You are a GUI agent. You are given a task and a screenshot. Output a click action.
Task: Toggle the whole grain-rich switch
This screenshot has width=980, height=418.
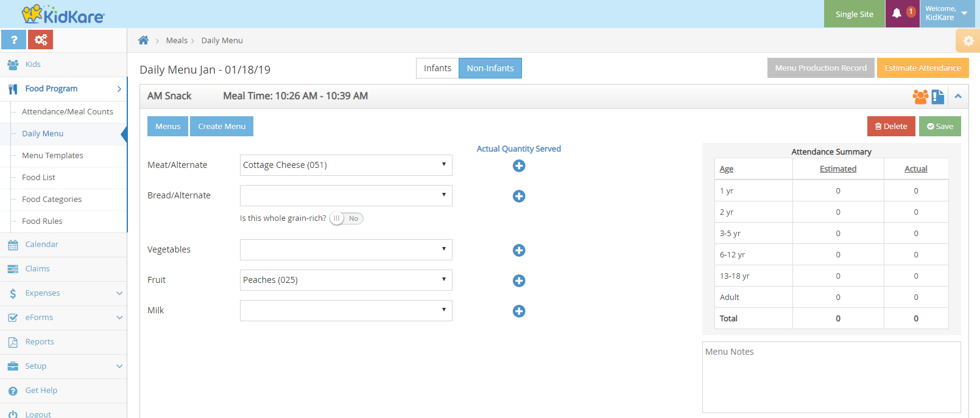[346, 218]
